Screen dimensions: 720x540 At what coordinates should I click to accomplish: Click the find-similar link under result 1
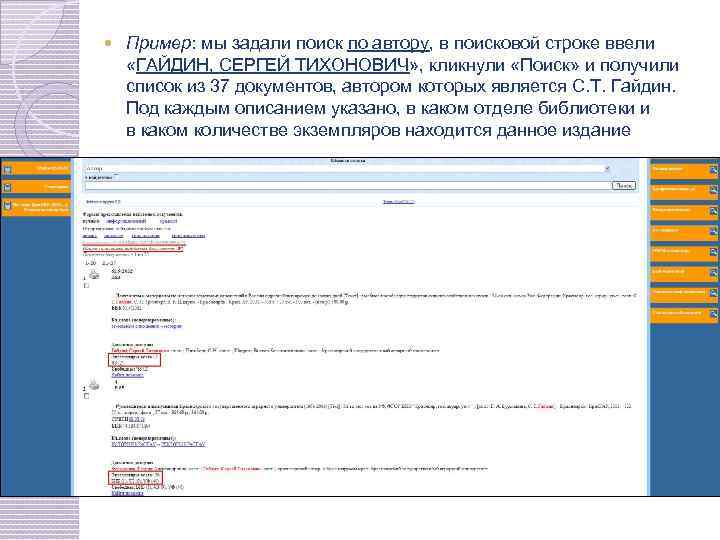(x=128, y=375)
